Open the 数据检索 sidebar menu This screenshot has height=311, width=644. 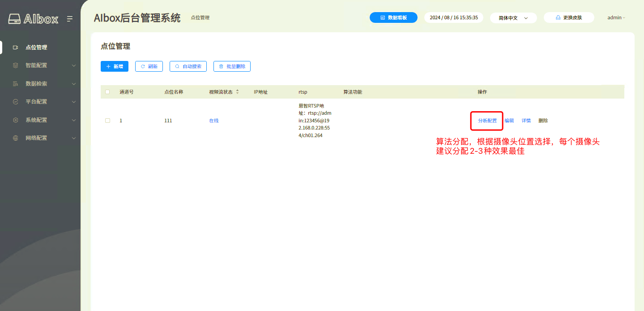pos(36,84)
